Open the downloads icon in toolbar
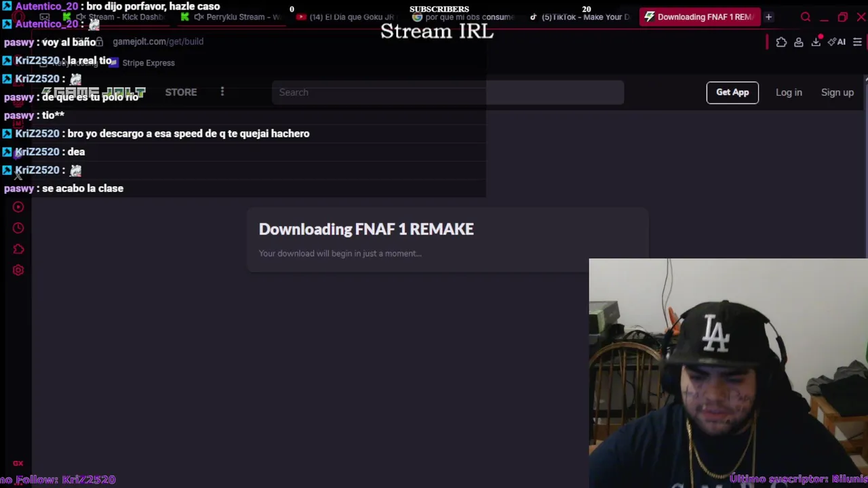The height and width of the screenshot is (488, 868). [816, 42]
